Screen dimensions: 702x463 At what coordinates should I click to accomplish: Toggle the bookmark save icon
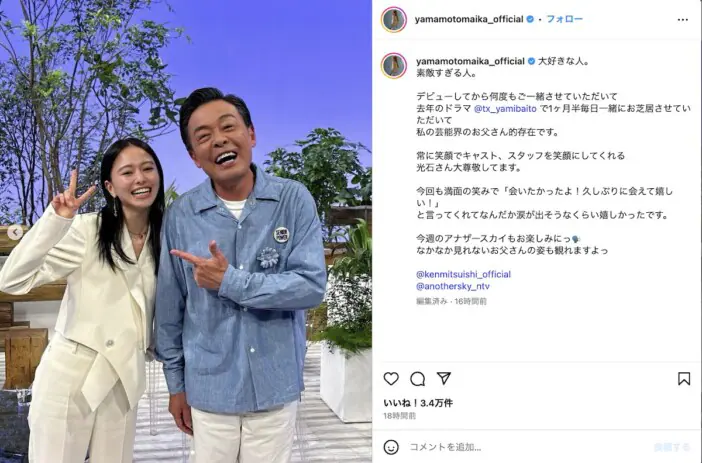[684, 379]
